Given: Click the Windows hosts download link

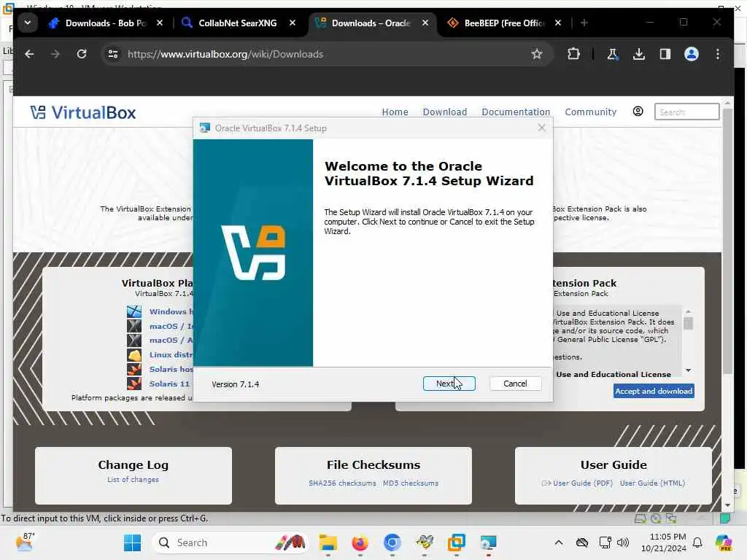Looking at the screenshot, I should (171, 311).
